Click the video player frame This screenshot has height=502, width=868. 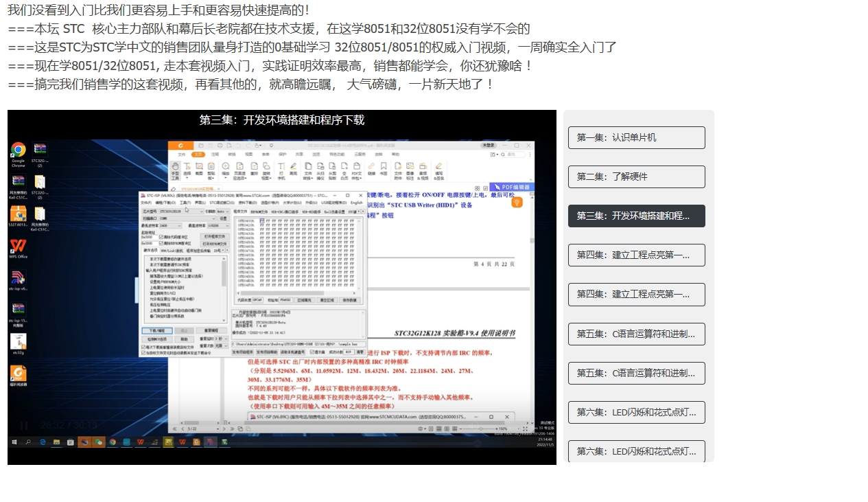pos(281,287)
